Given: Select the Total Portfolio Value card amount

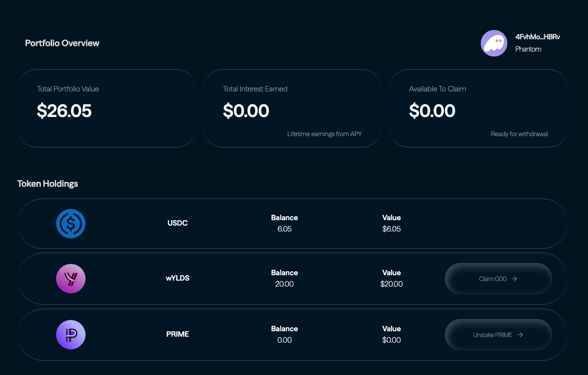Looking at the screenshot, I should pyautogui.click(x=64, y=111).
